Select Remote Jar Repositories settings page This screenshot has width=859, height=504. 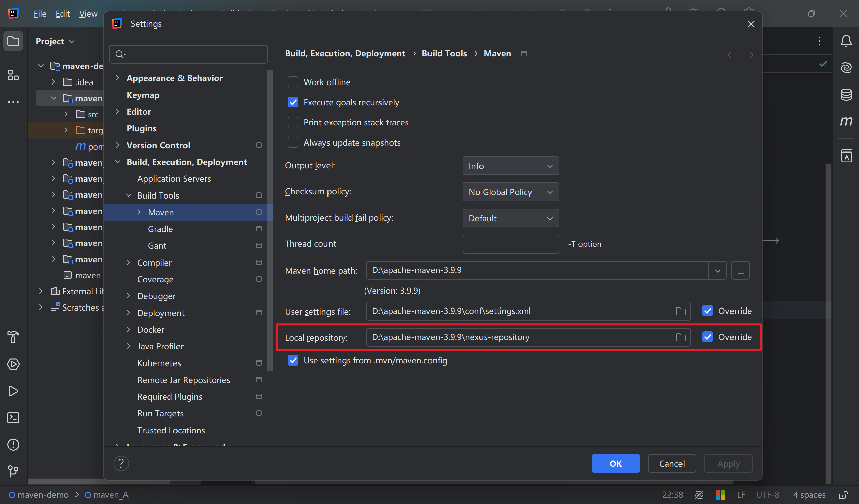coord(184,380)
